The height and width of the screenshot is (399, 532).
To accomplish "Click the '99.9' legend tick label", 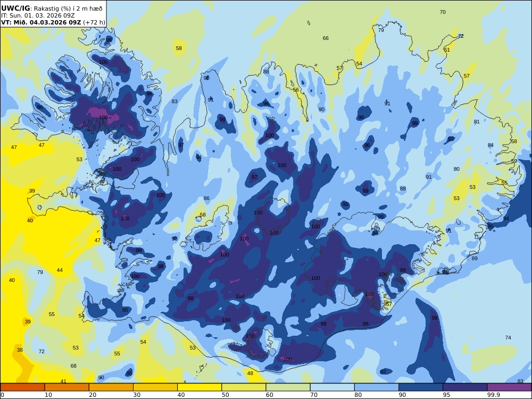I will 494,395.
